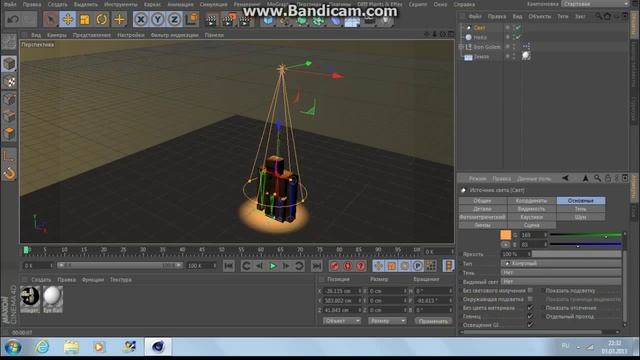Toggle the coordinate system icon

pos(191,20)
